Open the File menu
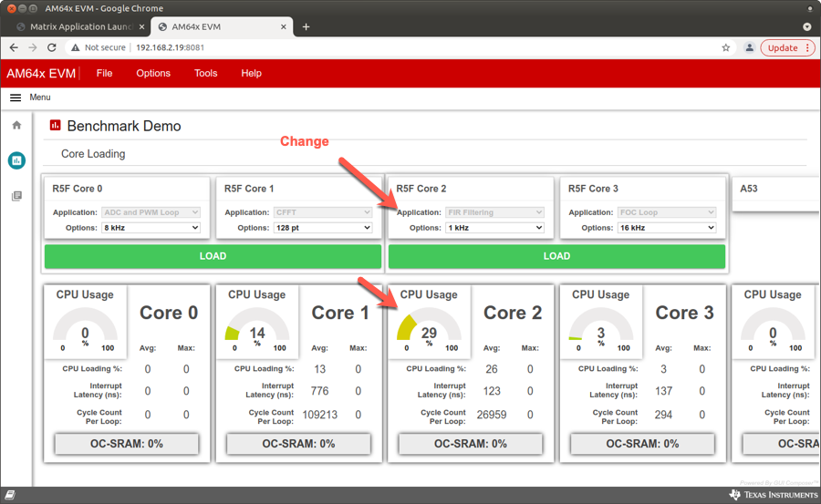Screen dimensions: 821x504 click(105, 73)
